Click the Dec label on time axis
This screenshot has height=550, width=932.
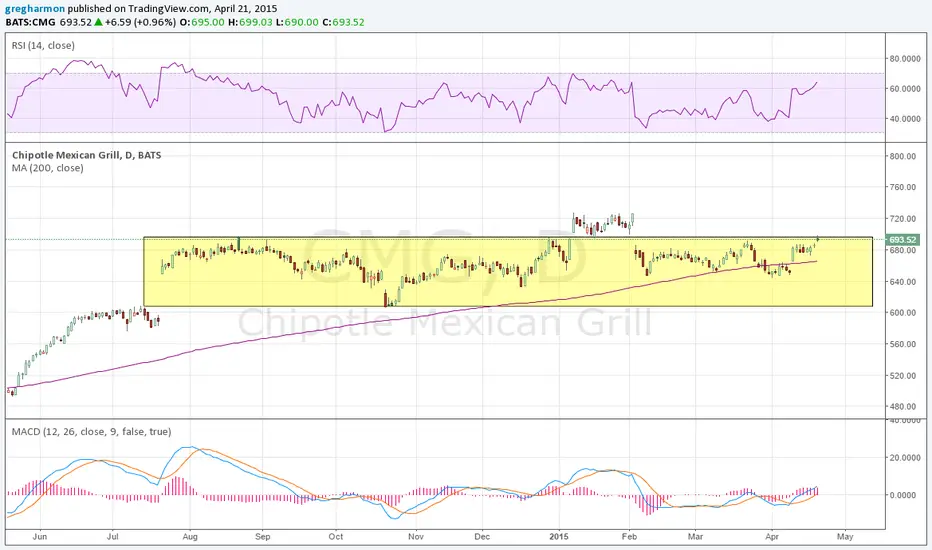tap(482, 536)
